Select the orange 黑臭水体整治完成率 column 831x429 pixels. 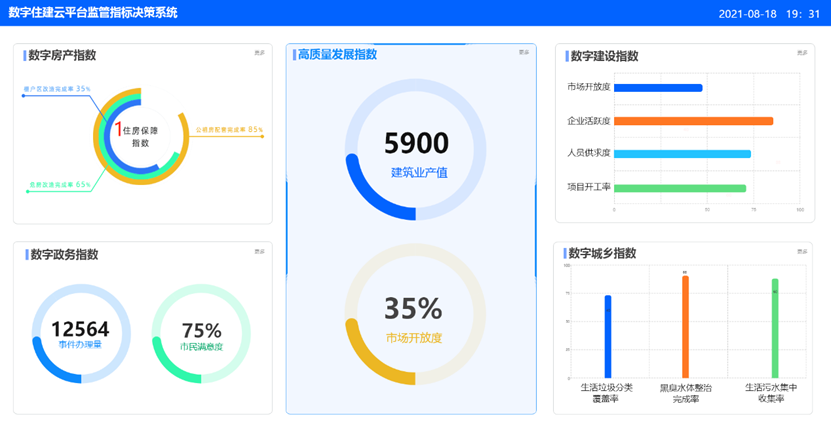coord(685,326)
